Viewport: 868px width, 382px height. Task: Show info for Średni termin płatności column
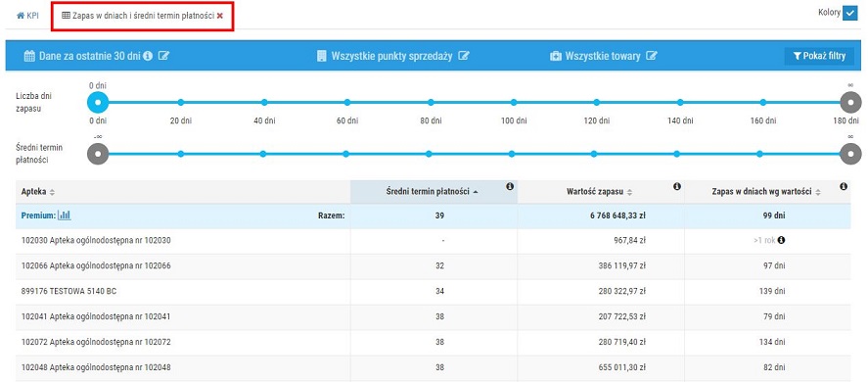click(x=510, y=187)
